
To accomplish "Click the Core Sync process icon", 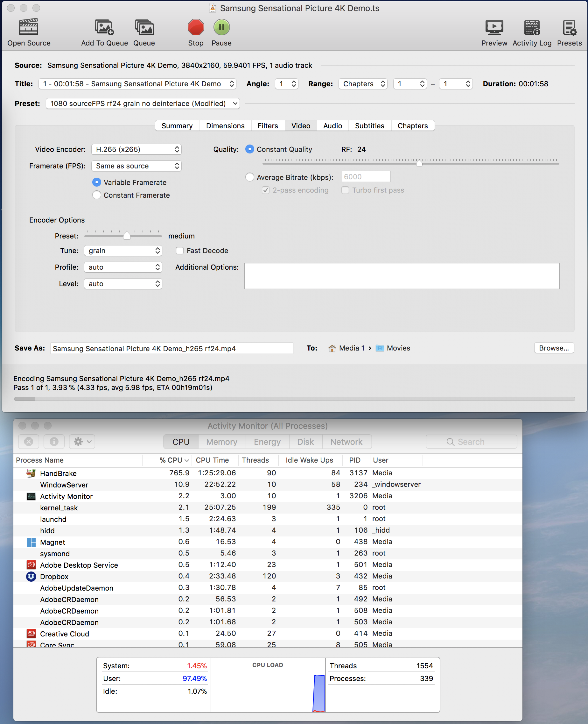I will (x=31, y=644).
